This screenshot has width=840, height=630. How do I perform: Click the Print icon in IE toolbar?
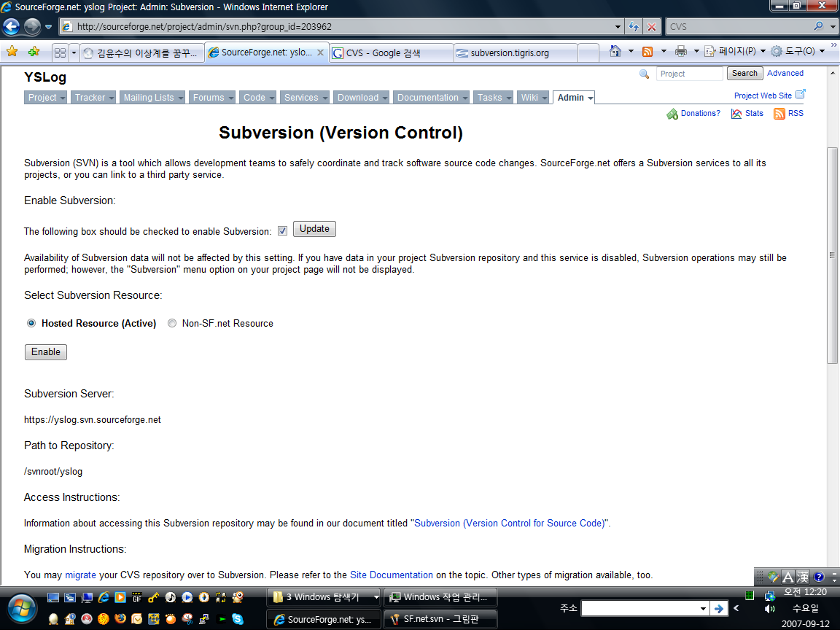click(681, 52)
